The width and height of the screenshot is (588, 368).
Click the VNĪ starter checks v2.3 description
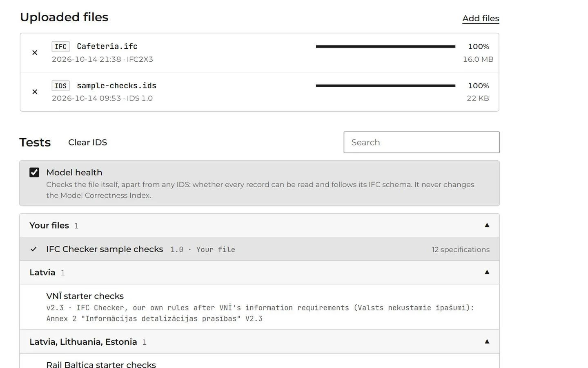click(260, 313)
